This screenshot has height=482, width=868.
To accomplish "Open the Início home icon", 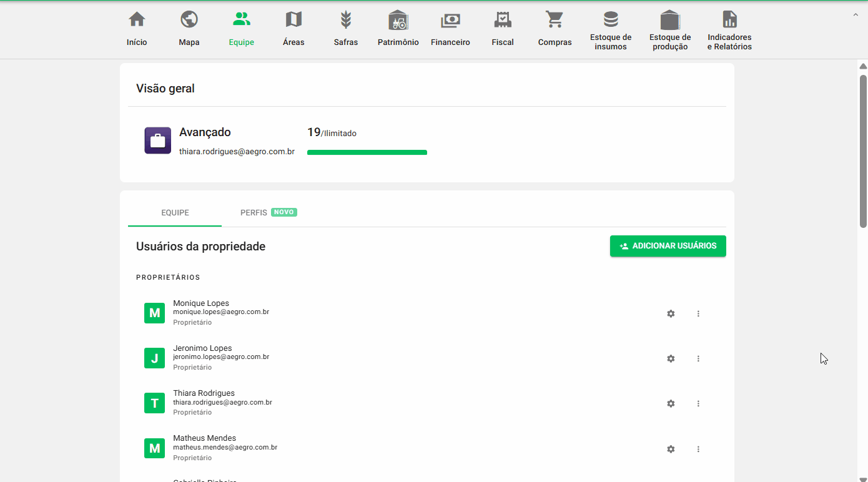I will (x=137, y=20).
